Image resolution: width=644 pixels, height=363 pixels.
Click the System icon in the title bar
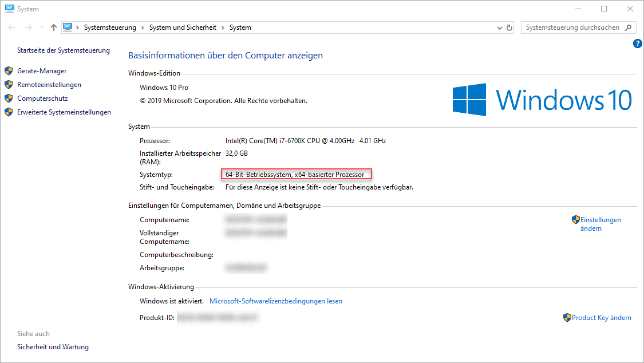tap(9, 9)
